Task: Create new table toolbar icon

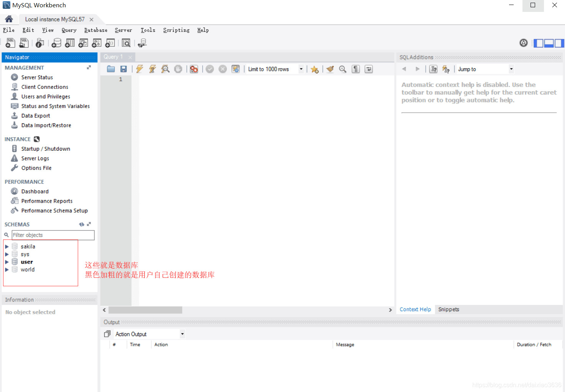Action: (x=70, y=43)
